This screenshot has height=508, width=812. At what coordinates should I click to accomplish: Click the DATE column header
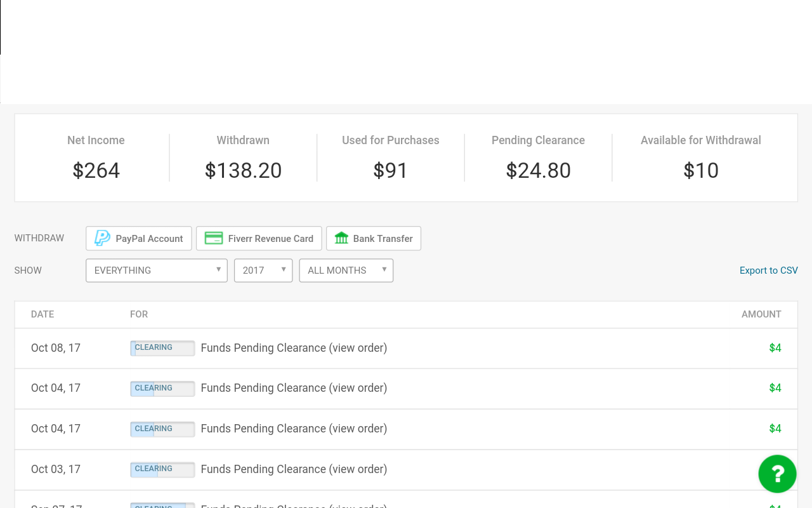43,314
